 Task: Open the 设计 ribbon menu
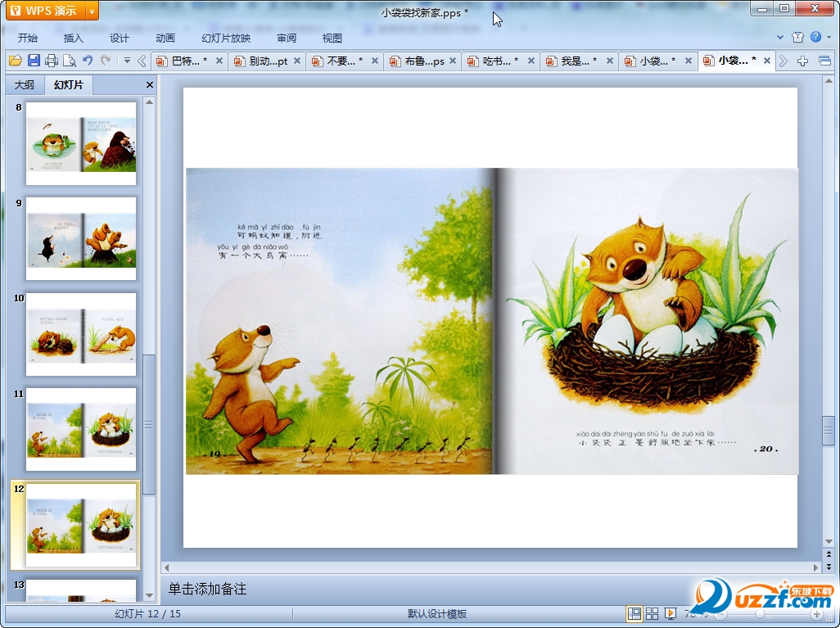click(x=119, y=38)
